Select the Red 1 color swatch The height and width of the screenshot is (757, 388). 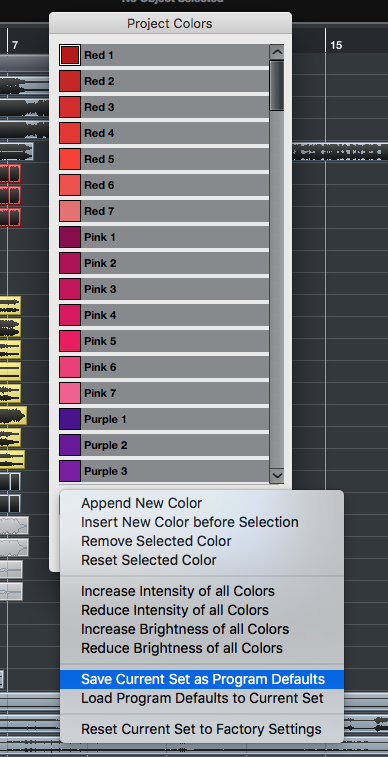coord(70,55)
